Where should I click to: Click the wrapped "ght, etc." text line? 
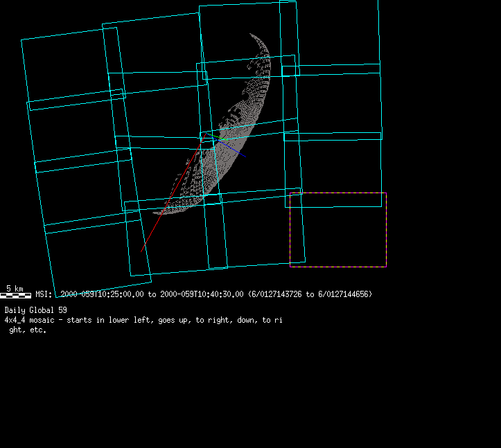pos(27,330)
